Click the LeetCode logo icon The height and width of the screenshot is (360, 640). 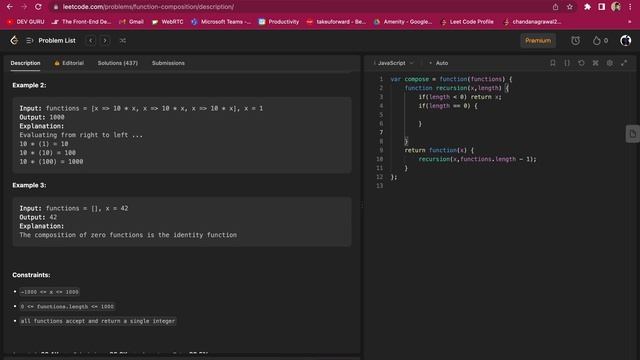14,40
